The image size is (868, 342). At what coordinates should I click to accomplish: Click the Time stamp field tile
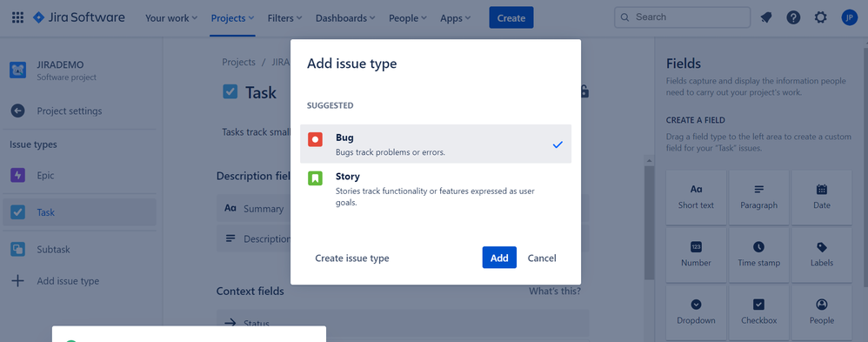pyautogui.click(x=759, y=254)
